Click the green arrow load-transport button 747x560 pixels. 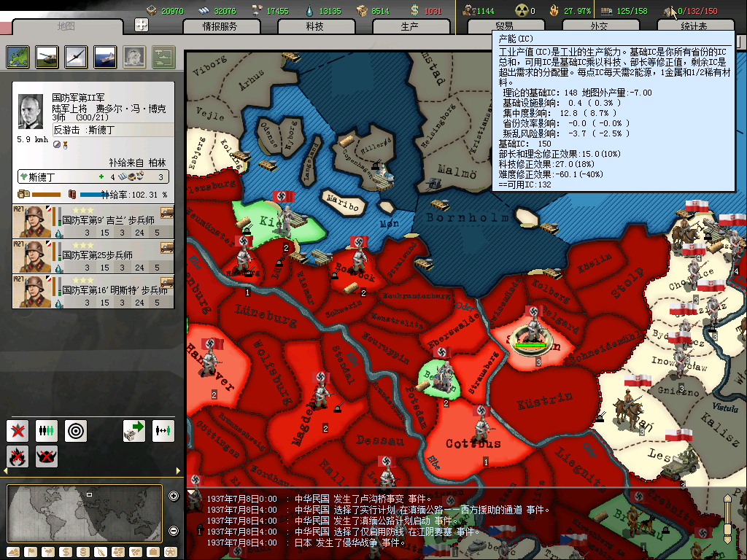134,431
